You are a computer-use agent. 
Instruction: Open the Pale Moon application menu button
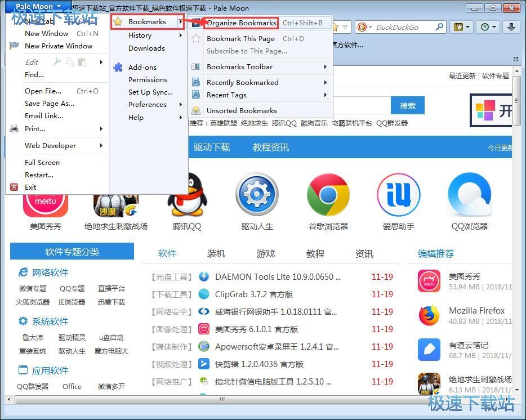38,6
